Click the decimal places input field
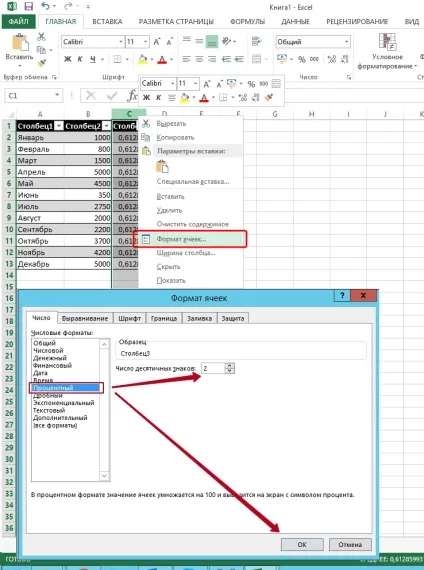This screenshot has height=570, width=424. point(213,368)
